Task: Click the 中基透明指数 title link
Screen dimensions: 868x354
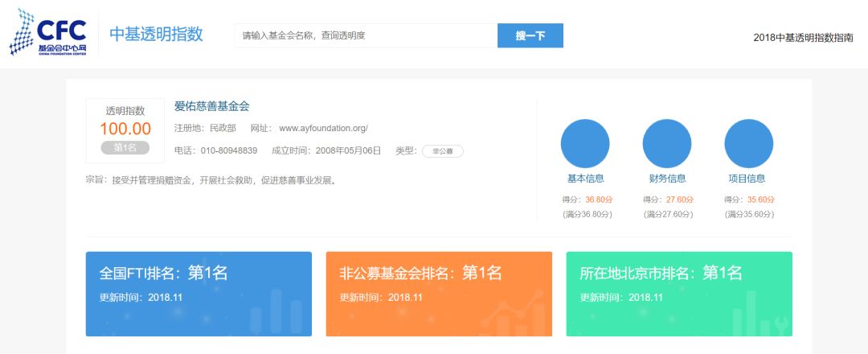Action: coord(156,34)
